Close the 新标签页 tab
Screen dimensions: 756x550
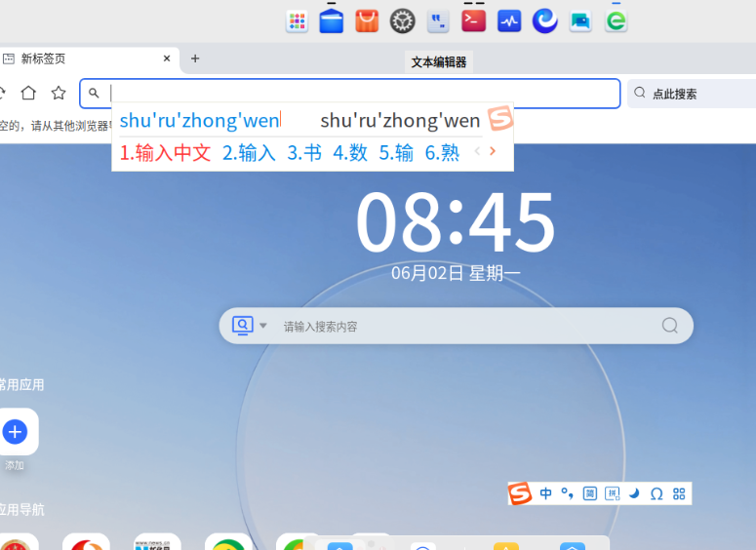167,59
